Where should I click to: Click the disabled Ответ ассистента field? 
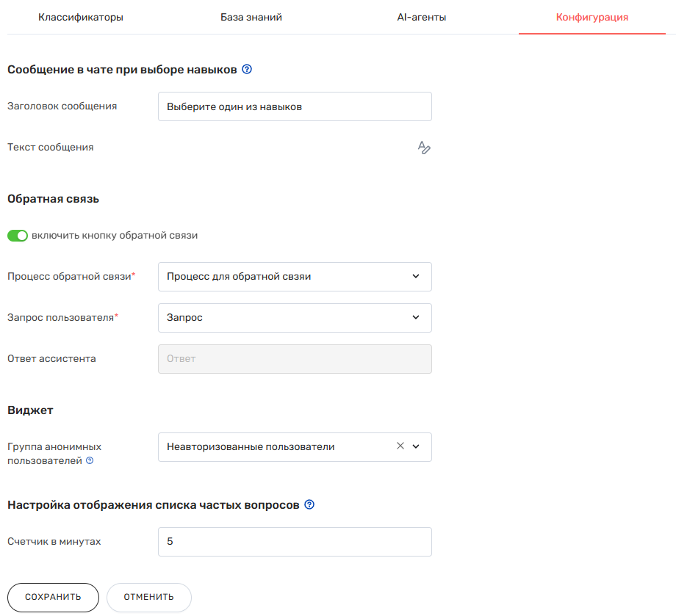(x=295, y=359)
